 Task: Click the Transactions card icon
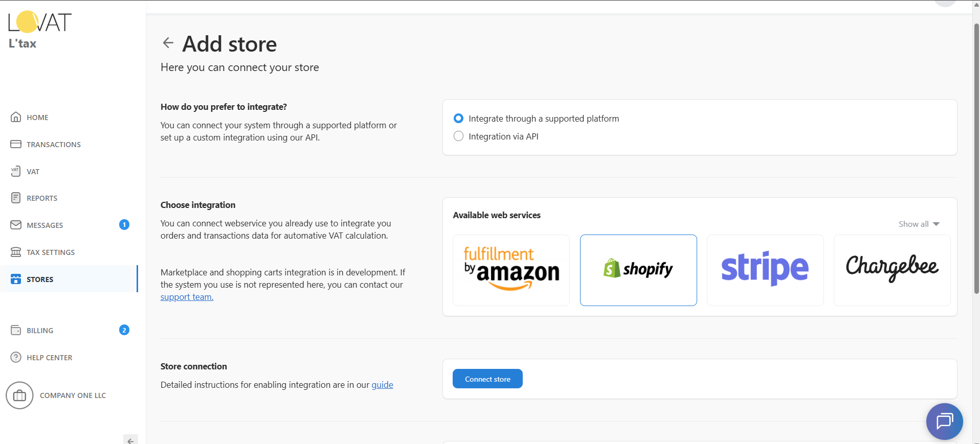point(16,144)
